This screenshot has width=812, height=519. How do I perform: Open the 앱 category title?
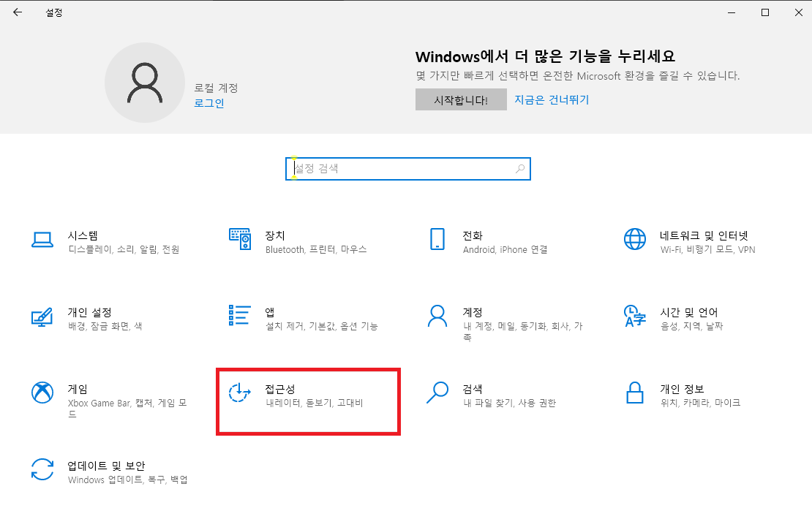(x=270, y=312)
